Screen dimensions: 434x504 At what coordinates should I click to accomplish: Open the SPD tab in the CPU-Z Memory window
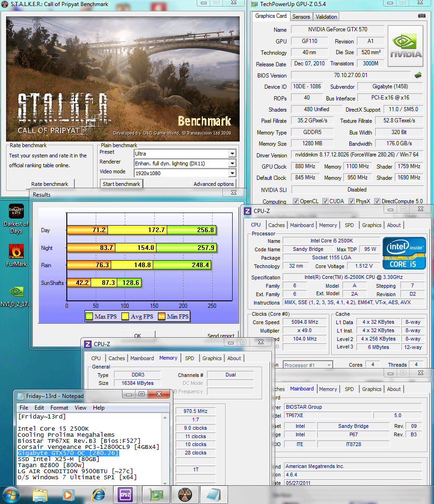pos(189,358)
